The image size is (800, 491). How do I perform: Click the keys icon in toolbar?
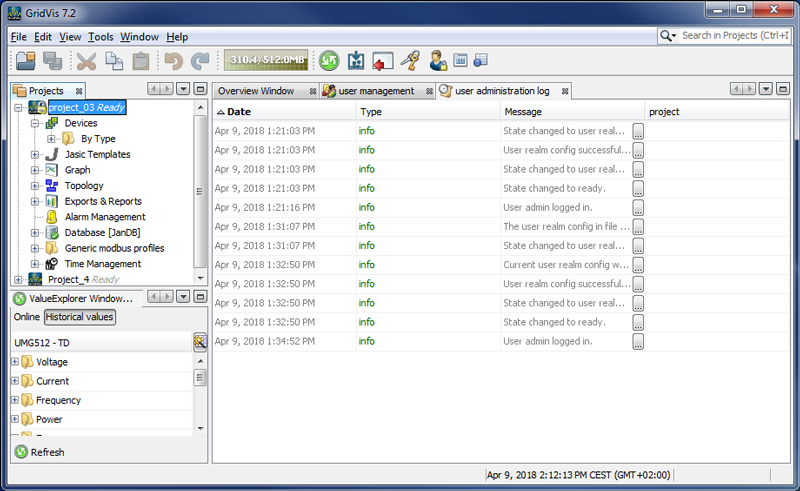coord(410,61)
